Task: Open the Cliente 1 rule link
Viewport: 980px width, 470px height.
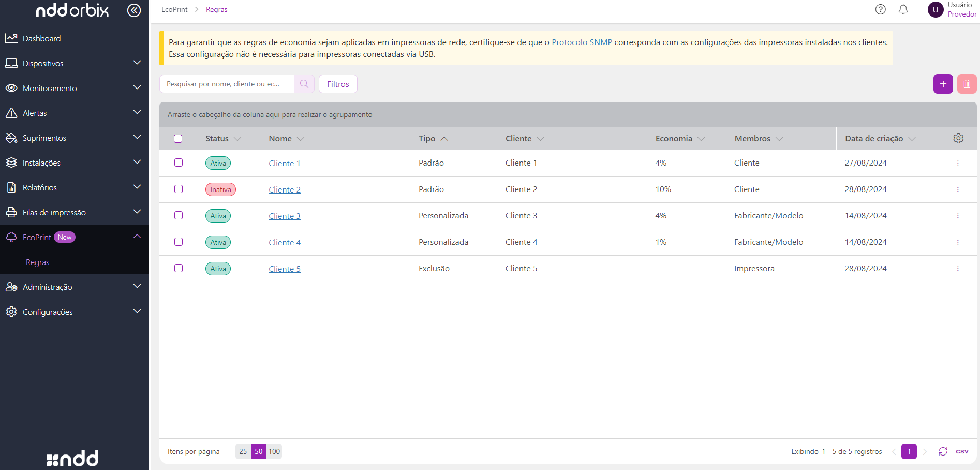Action: coord(284,163)
